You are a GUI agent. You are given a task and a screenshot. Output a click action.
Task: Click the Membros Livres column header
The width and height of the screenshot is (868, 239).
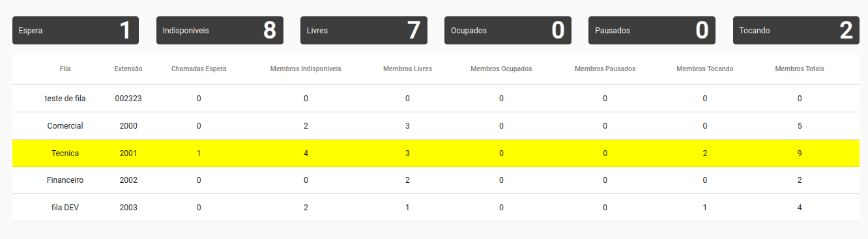coord(407,69)
